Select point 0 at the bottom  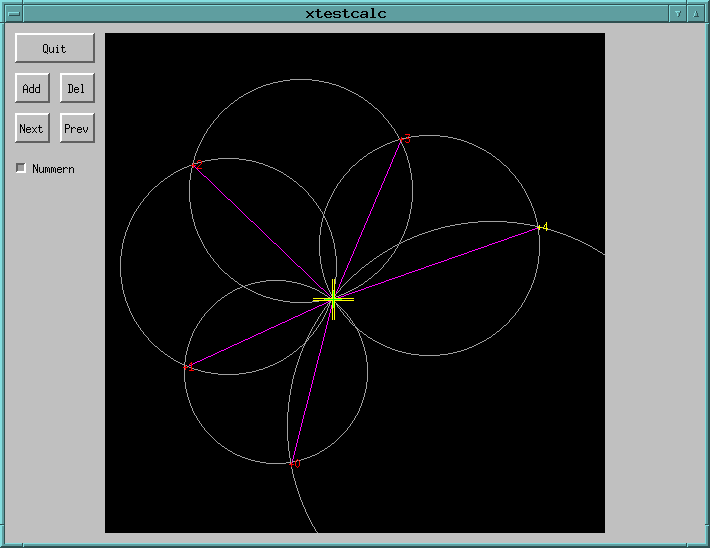292,463
